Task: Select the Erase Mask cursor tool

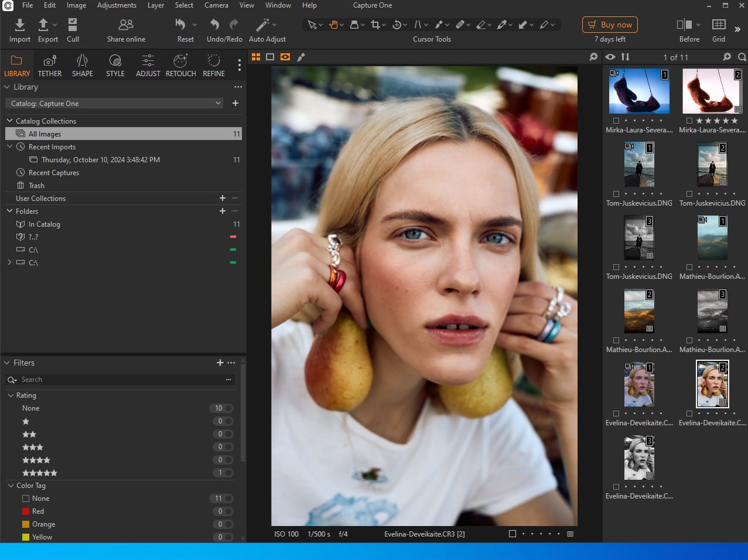Action: pyautogui.click(x=481, y=25)
